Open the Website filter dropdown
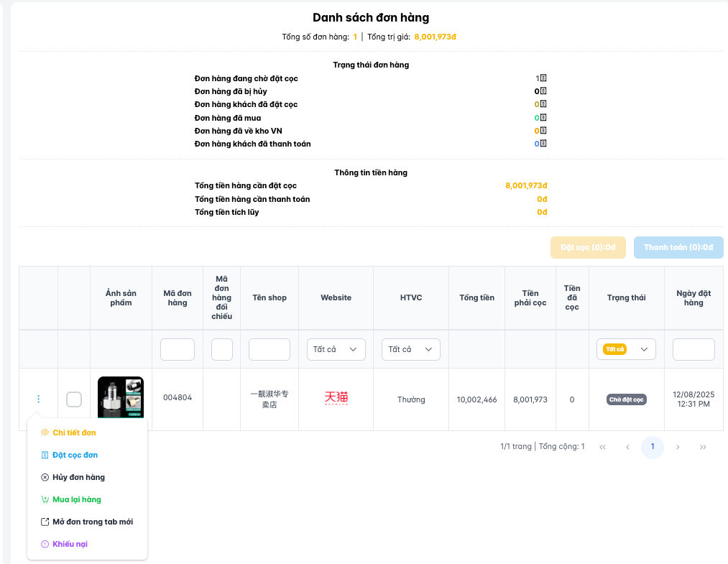 336,349
